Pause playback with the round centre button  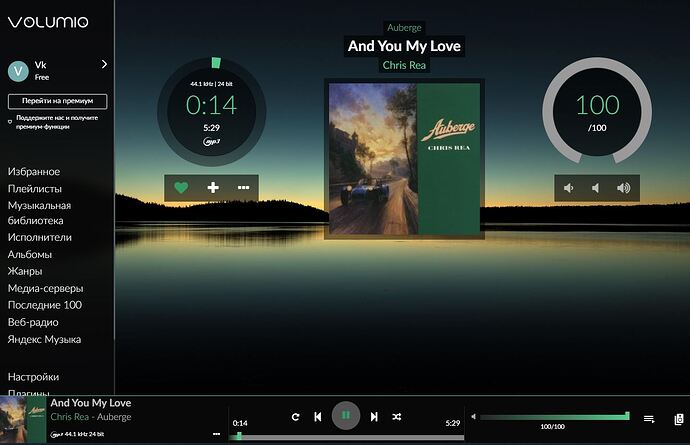pyautogui.click(x=346, y=415)
